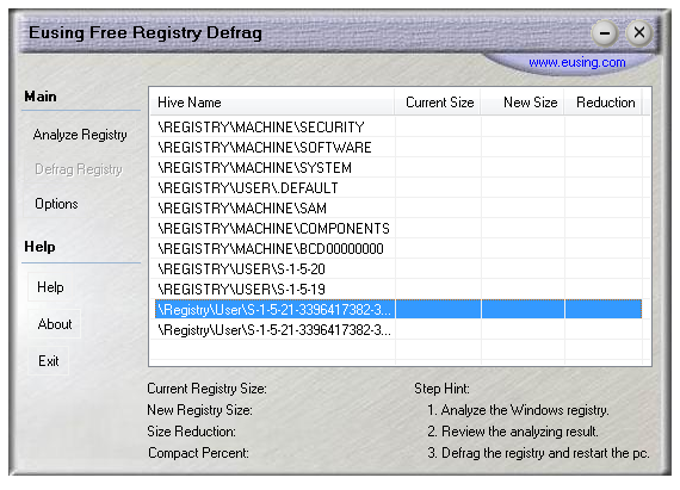Click Exit to quit the program

click(48, 361)
